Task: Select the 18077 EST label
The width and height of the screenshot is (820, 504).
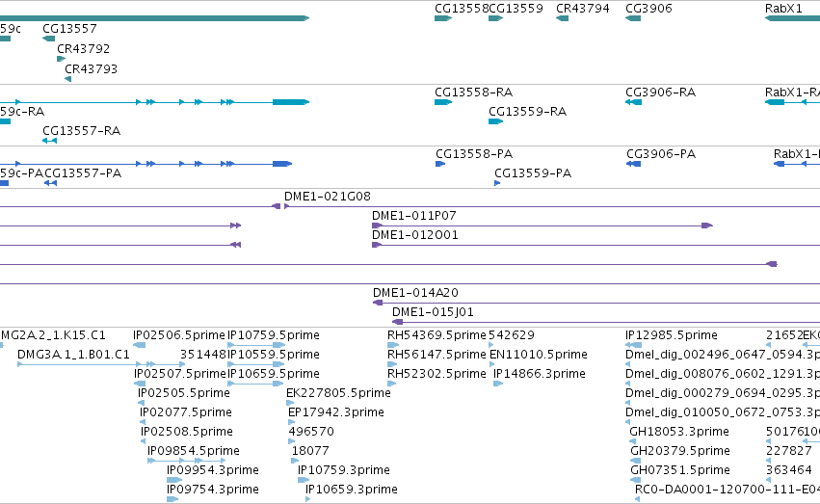Action: (310, 451)
